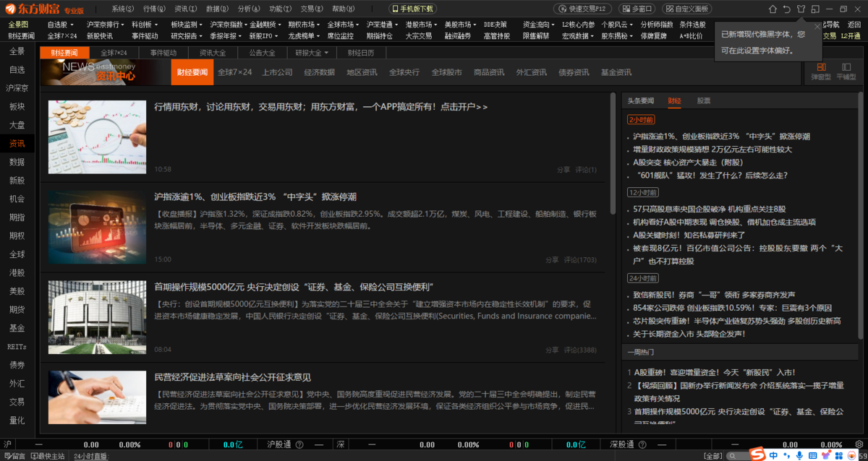Click the 手机版下载 button
This screenshot has height=461, width=868.
pyautogui.click(x=413, y=9)
